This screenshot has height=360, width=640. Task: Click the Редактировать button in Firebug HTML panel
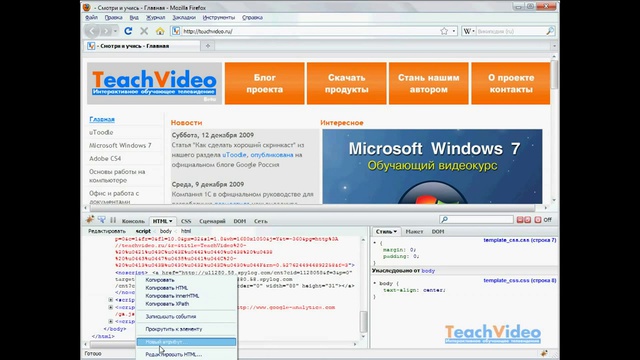coord(107,231)
